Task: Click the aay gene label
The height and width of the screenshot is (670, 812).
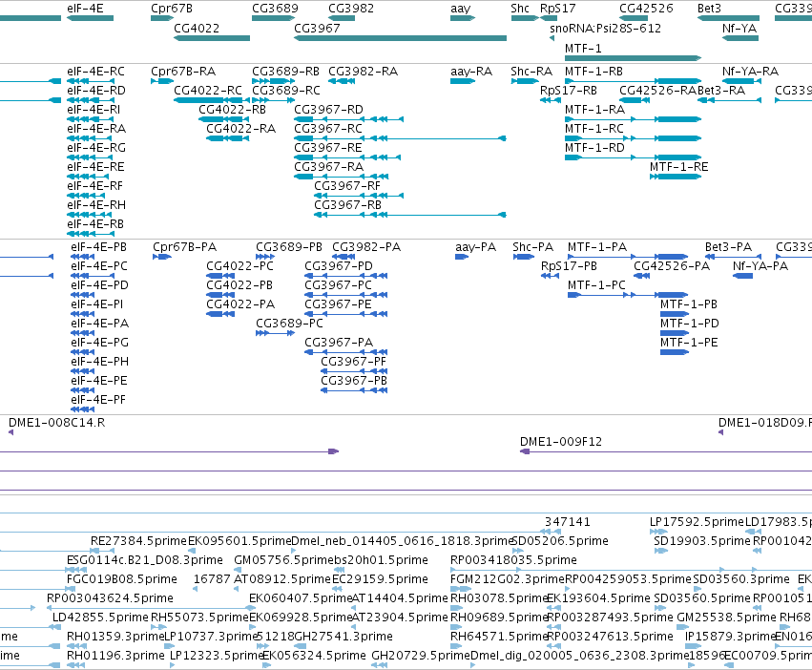Action: [x=460, y=9]
